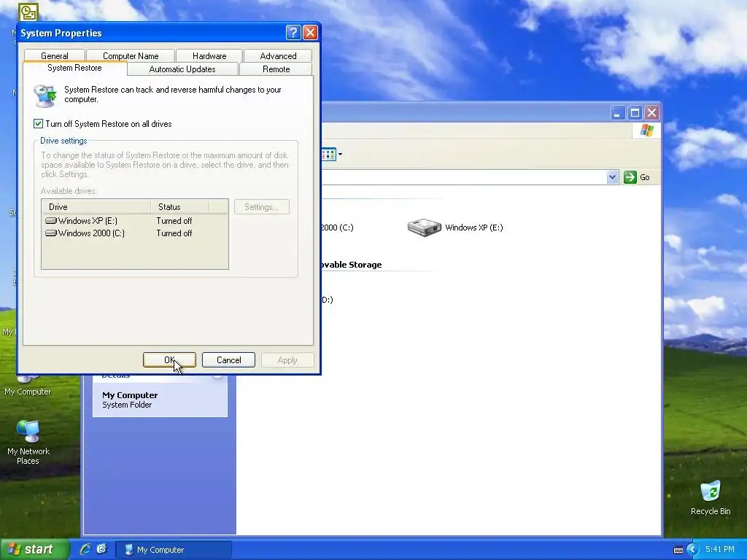
Task: Click the second Quick Launch icon
Action: coord(101,549)
